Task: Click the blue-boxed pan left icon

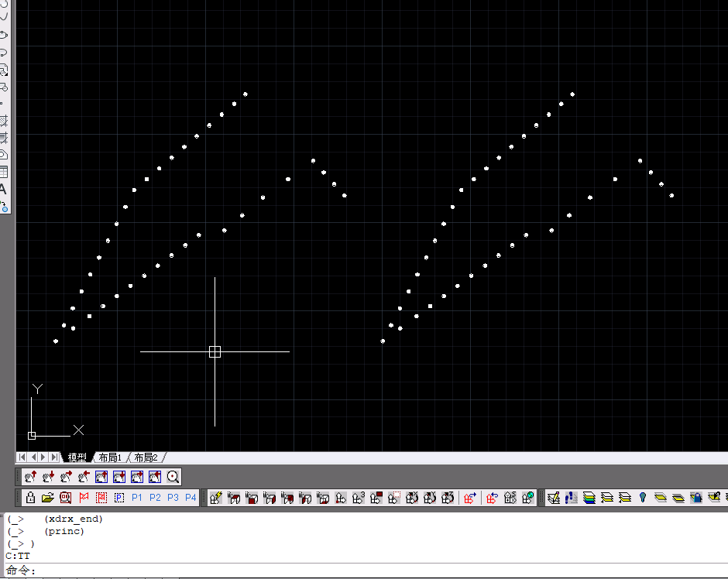Action: [155, 477]
